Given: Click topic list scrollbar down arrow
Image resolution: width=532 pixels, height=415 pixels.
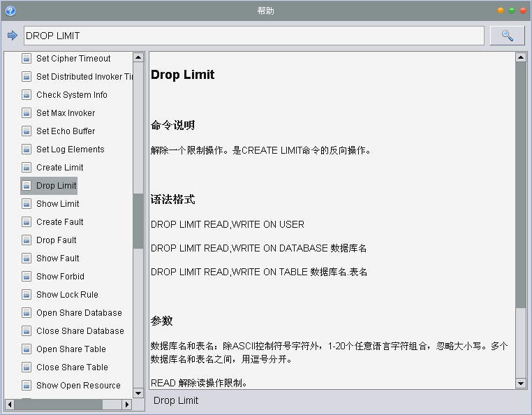Looking at the screenshot, I should tap(138, 393).
